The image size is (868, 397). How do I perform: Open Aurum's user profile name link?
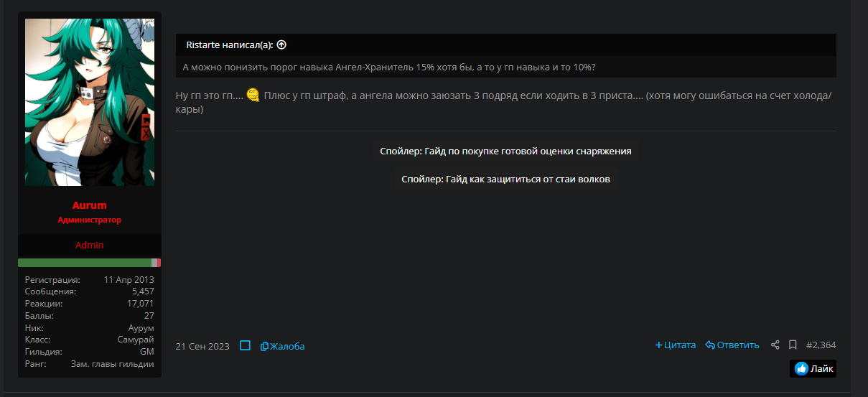tap(89, 206)
